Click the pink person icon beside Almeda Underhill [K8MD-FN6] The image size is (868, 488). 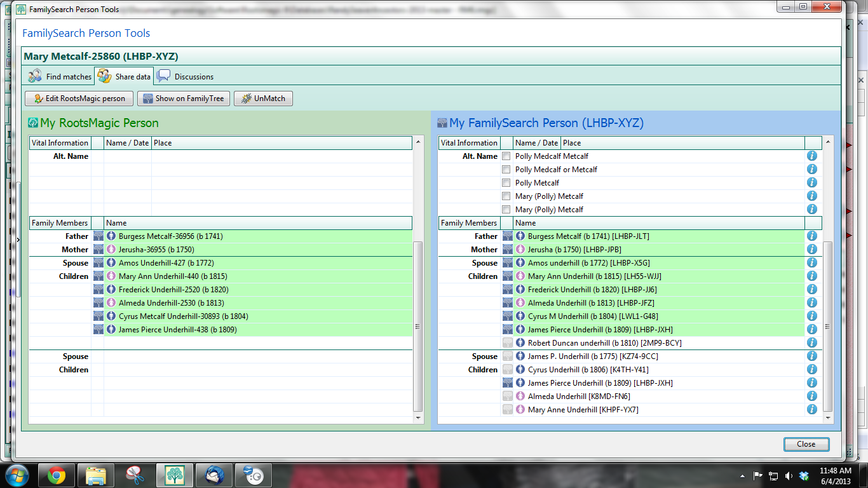pos(520,396)
